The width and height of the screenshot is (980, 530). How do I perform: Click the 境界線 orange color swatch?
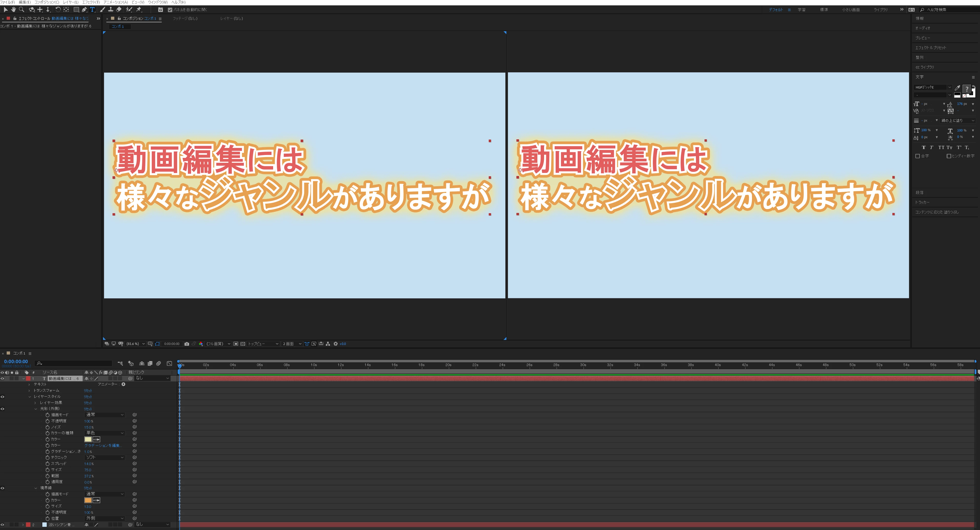(88, 500)
